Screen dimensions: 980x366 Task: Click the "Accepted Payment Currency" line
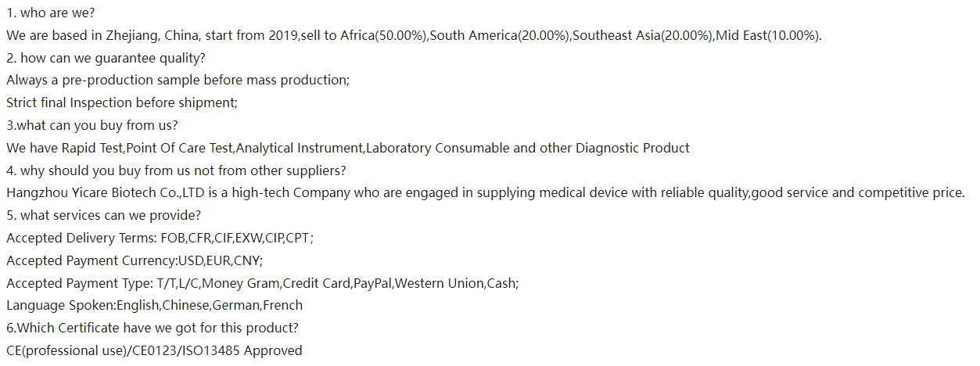pyautogui.click(x=135, y=260)
